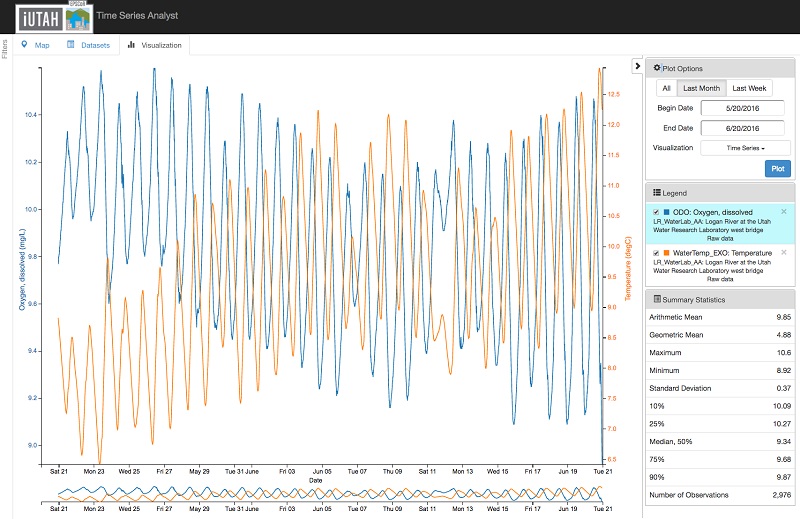This screenshot has width=800, height=519.
Task: Click the Map pin icon
Action: (x=24, y=45)
